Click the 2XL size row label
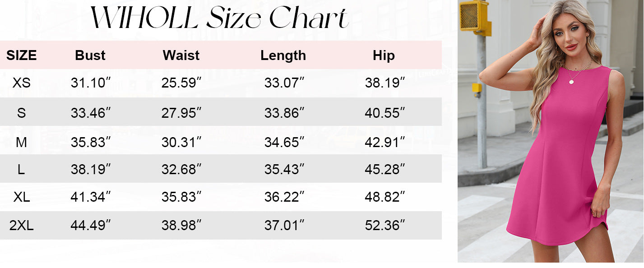 click(21, 226)
